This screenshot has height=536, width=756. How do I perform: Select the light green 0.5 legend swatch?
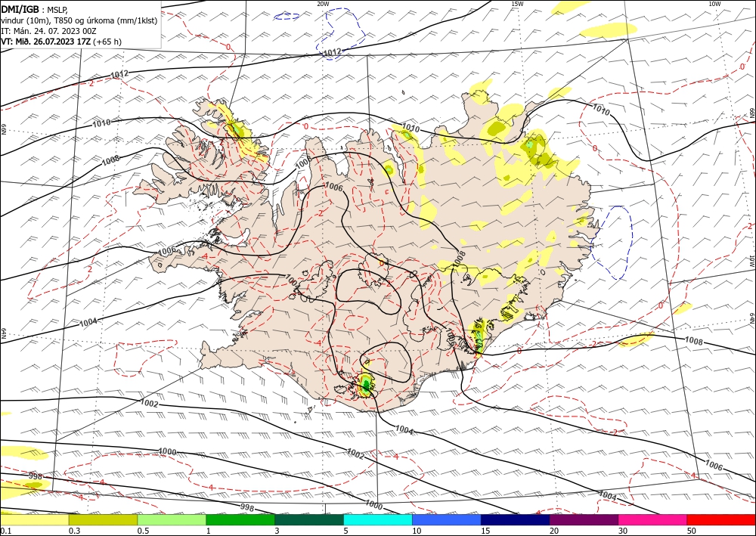[172, 519]
